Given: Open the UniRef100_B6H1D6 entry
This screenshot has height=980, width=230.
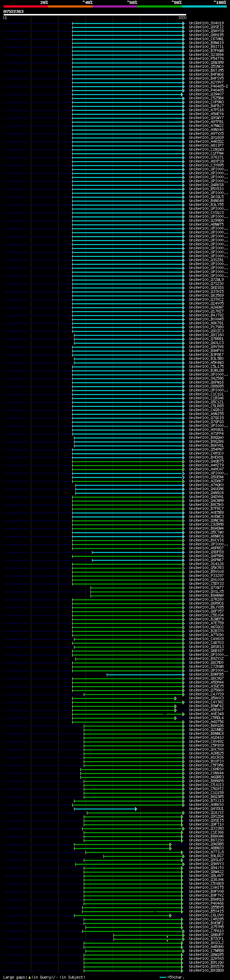Looking at the screenshot, I should coord(206,726).
